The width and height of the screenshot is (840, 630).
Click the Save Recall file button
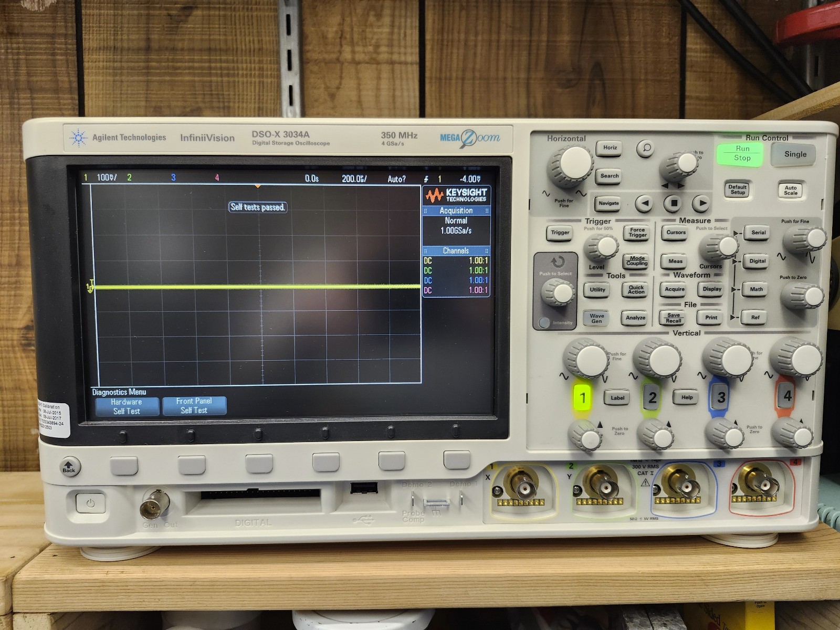pyautogui.click(x=674, y=318)
